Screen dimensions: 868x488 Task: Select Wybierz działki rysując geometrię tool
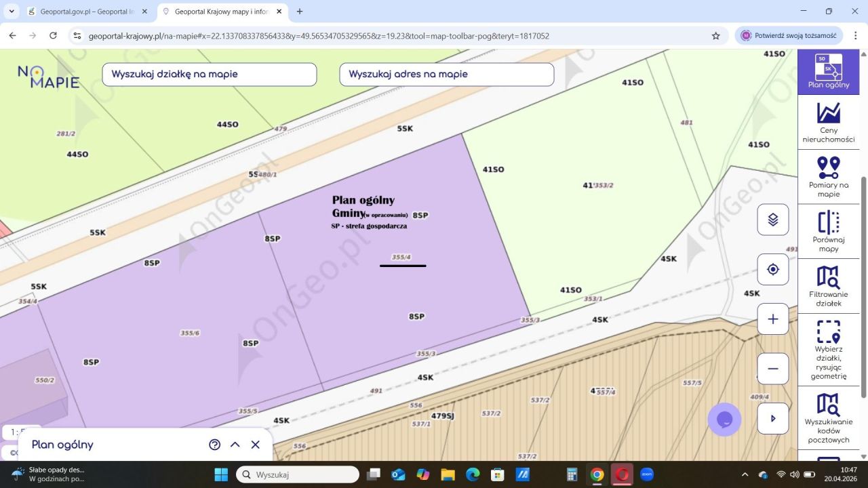click(x=828, y=350)
